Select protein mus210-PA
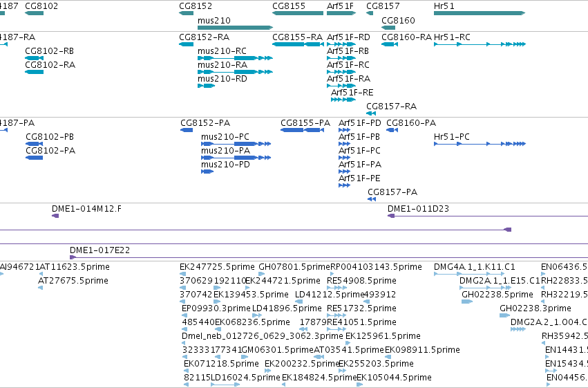This screenshot has height=388, width=588. [x=236, y=158]
